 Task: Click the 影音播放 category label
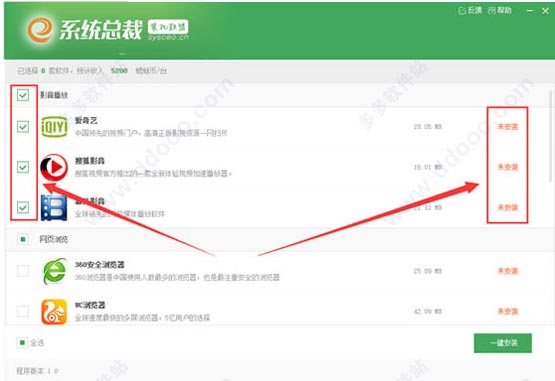coord(54,95)
